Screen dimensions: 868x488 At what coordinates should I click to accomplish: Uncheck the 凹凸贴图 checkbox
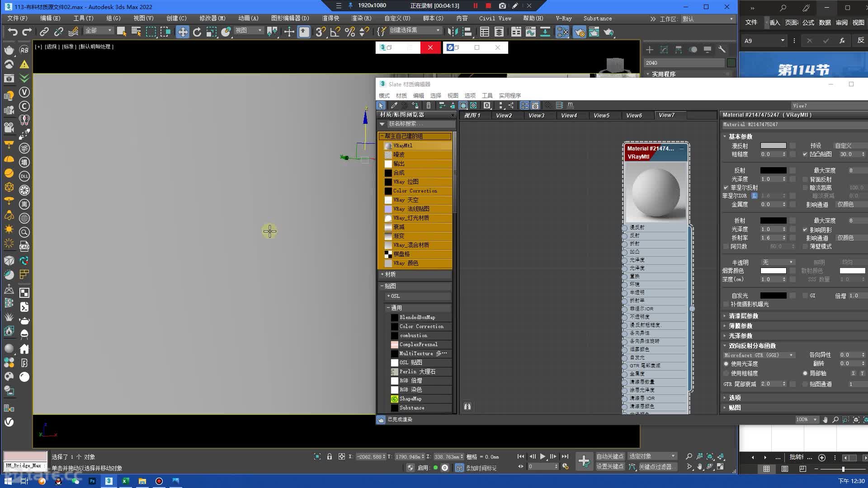(x=805, y=155)
